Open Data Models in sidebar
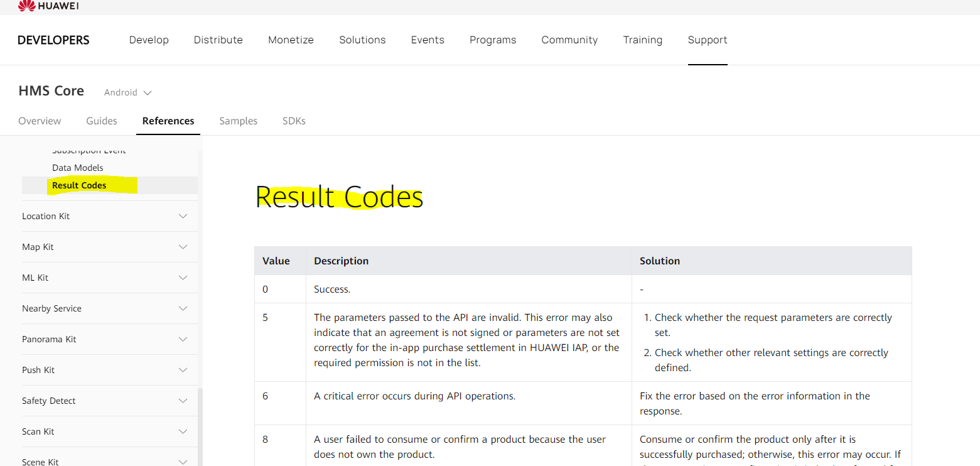 78,168
